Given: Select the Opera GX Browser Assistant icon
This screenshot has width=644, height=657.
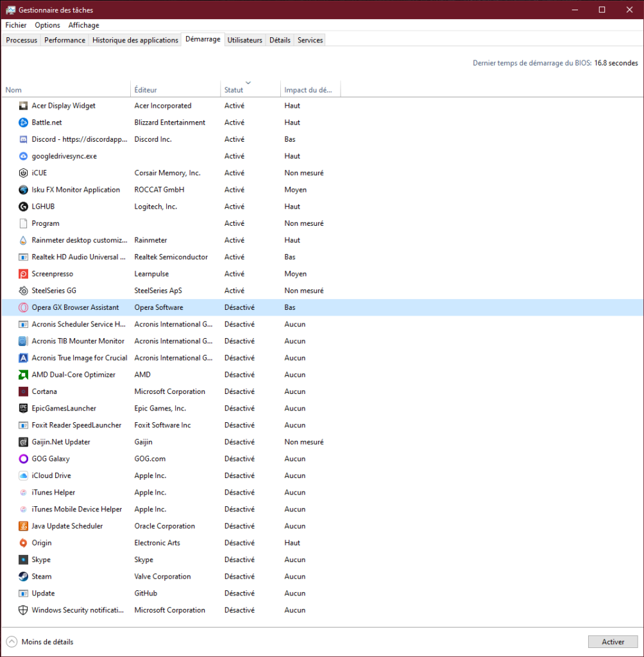Looking at the screenshot, I should pos(24,307).
